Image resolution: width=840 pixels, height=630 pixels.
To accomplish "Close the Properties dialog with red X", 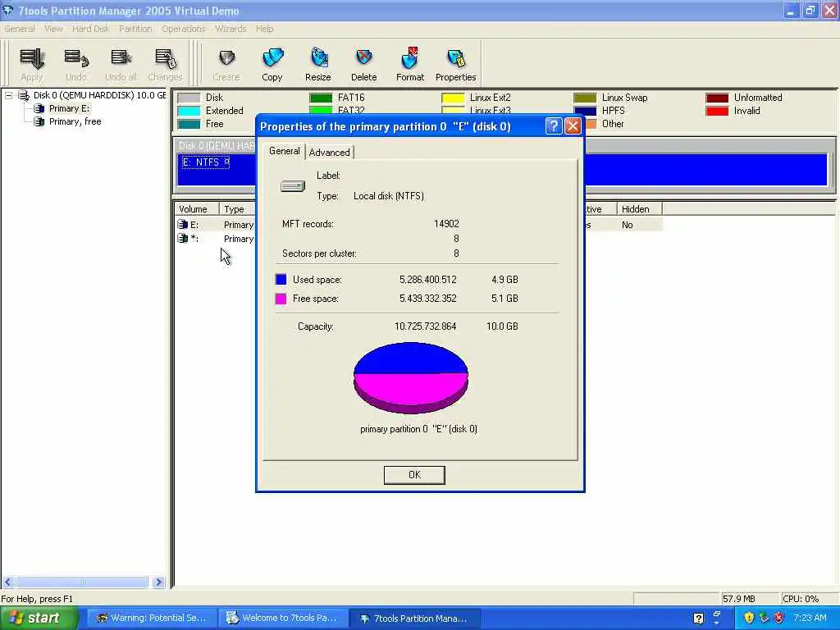I will pyautogui.click(x=572, y=126).
